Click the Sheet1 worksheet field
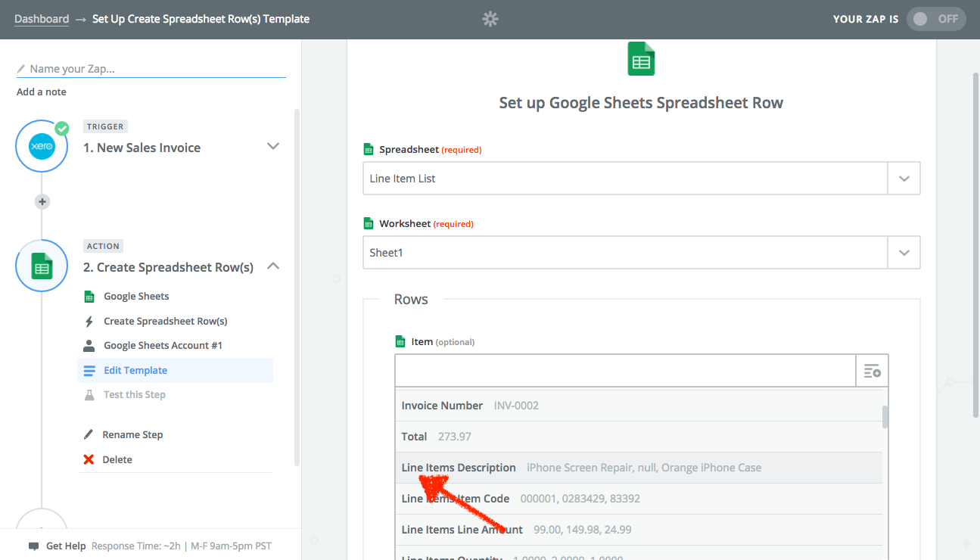The width and height of the screenshot is (980, 560). point(625,253)
